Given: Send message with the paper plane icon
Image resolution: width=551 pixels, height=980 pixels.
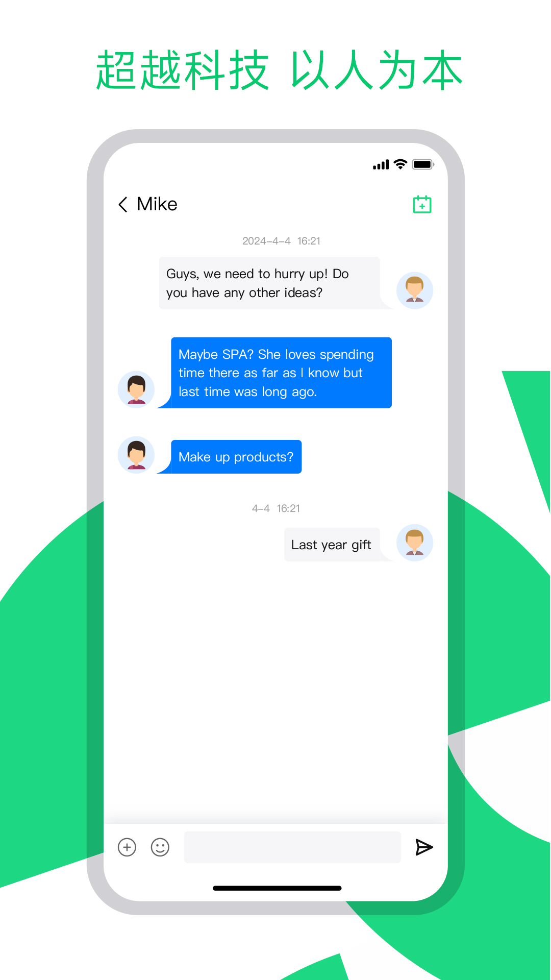Looking at the screenshot, I should click(424, 847).
